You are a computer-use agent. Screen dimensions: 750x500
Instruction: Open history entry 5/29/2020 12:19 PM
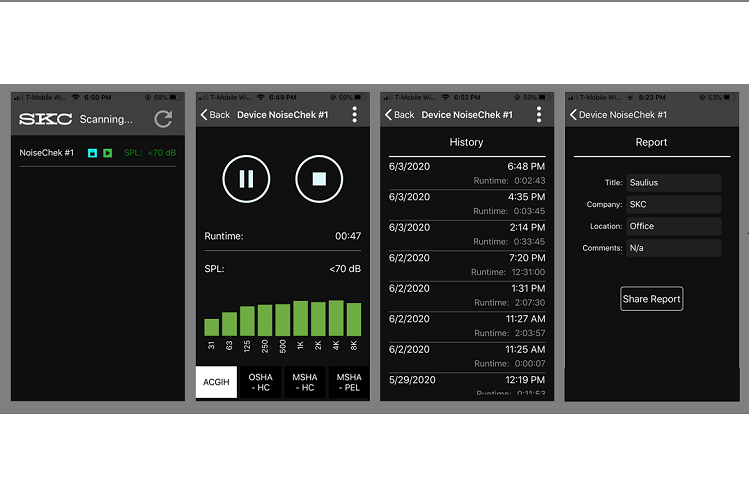pyautogui.click(x=467, y=385)
